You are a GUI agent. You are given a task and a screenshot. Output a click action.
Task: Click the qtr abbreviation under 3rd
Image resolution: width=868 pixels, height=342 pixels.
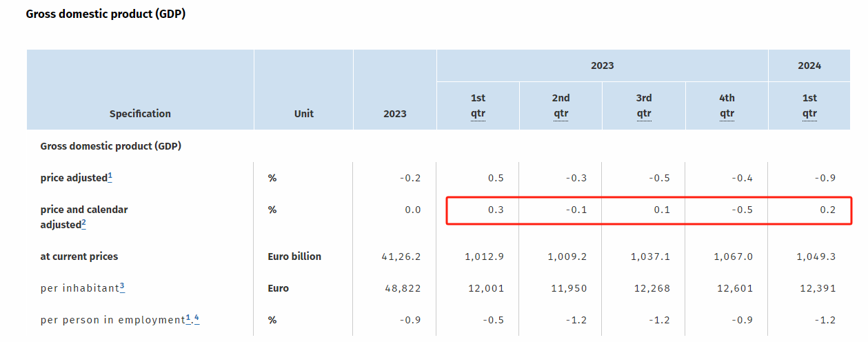644,114
